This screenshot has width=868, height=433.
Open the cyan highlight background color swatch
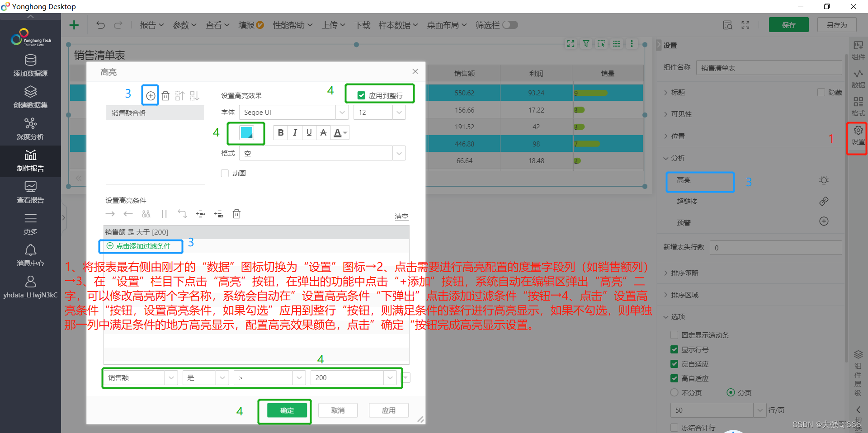[x=246, y=132]
